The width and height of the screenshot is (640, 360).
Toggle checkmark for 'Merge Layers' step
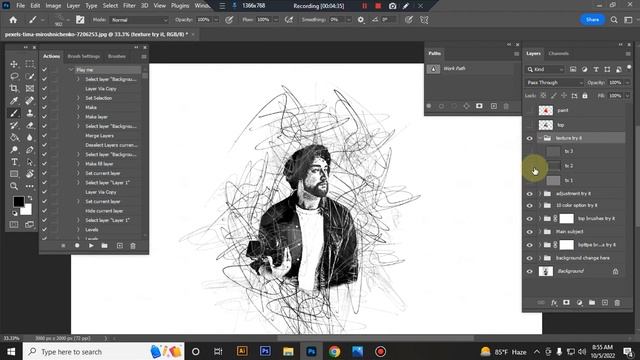(44, 136)
